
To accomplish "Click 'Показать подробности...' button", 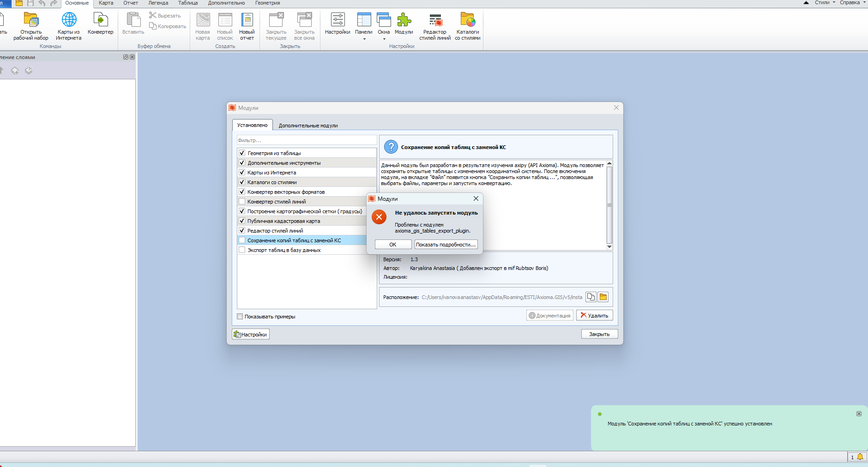I will coord(446,245).
